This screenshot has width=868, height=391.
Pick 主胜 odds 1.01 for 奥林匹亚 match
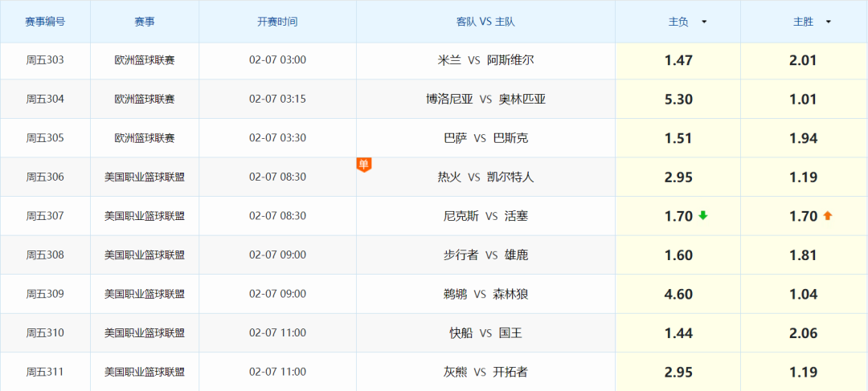(803, 100)
